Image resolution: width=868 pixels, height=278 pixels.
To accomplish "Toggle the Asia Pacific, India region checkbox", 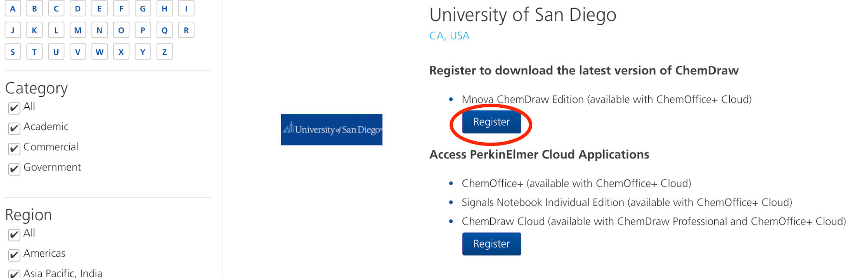I will [x=13, y=274].
